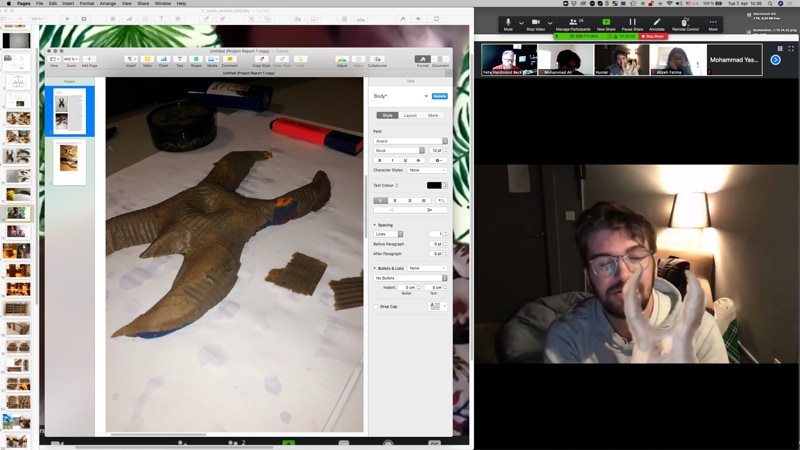This screenshot has width=800, height=450.
Task: Click Adjust image tool in shared Pages
Action: coord(342,61)
